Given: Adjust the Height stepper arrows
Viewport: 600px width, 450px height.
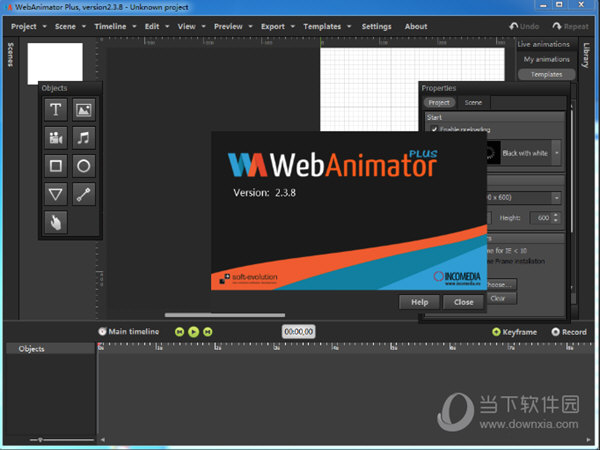Looking at the screenshot, I should pyautogui.click(x=556, y=218).
